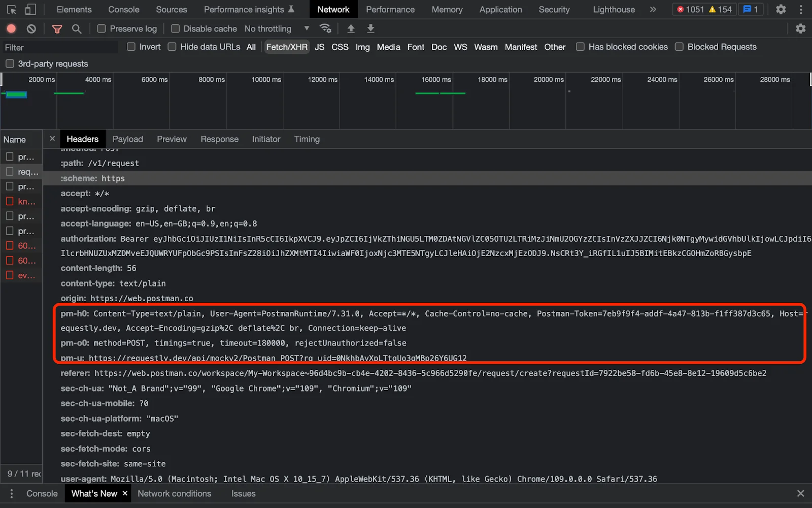Focus the Filter text input
The image size is (812, 508).
60,47
